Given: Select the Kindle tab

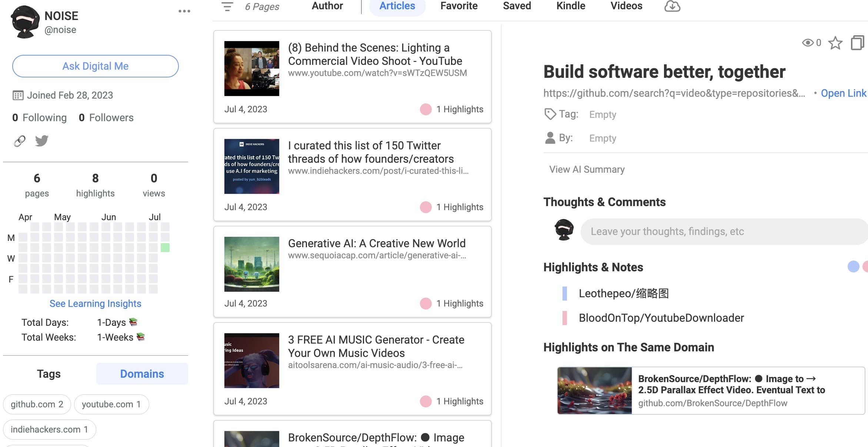Looking at the screenshot, I should (x=571, y=6).
